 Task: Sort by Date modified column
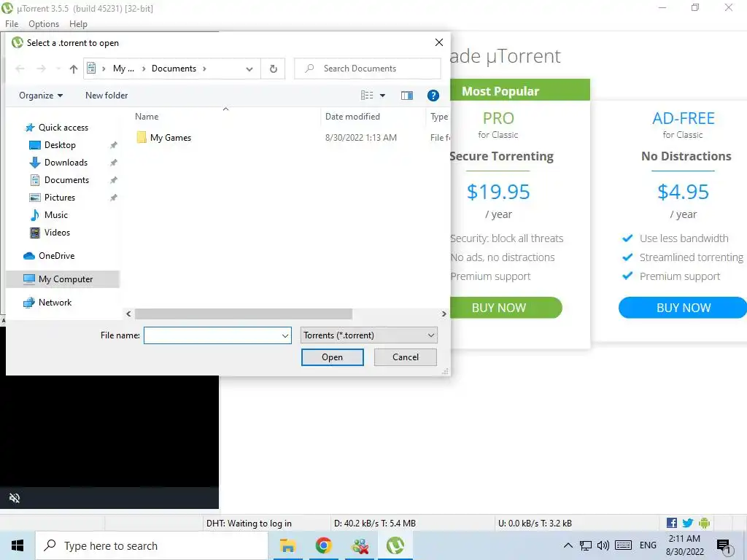[352, 117]
